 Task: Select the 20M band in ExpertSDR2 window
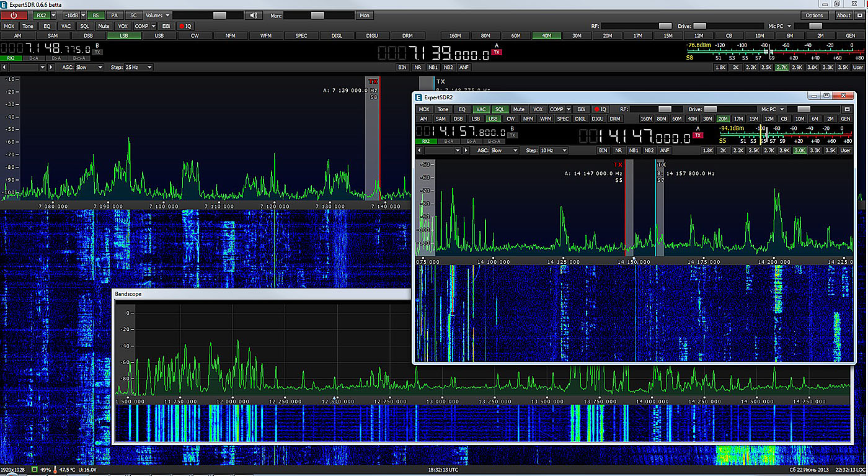pyautogui.click(x=723, y=119)
